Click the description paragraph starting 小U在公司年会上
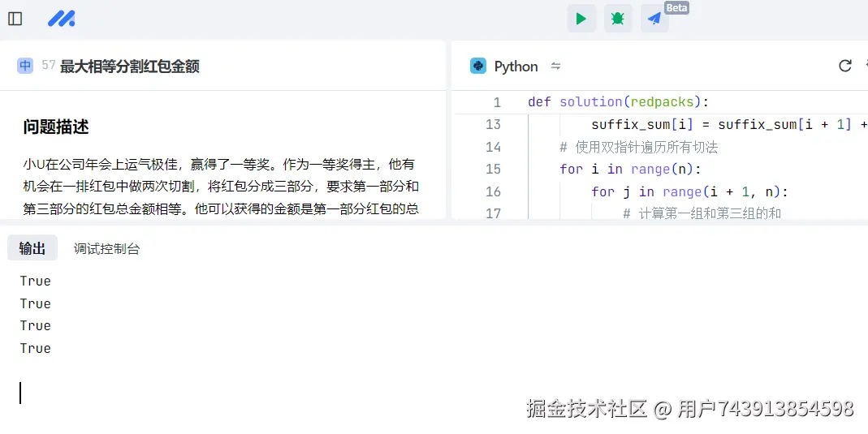The image size is (868, 434). [221, 187]
